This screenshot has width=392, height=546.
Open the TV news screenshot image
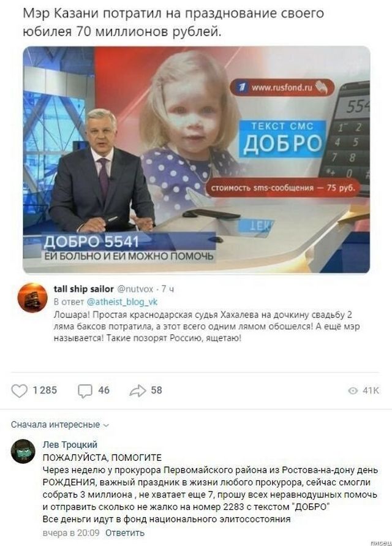tap(197, 160)
